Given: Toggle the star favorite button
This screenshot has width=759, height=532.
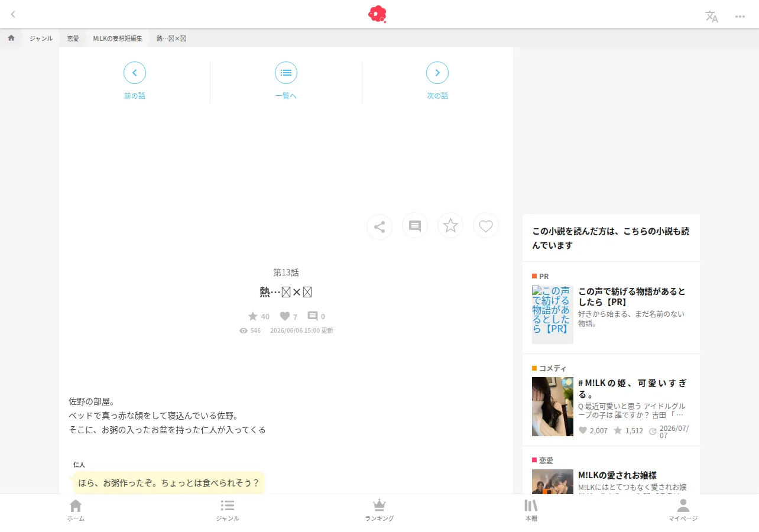Looking at the screenshot, I should click(450, 226).
